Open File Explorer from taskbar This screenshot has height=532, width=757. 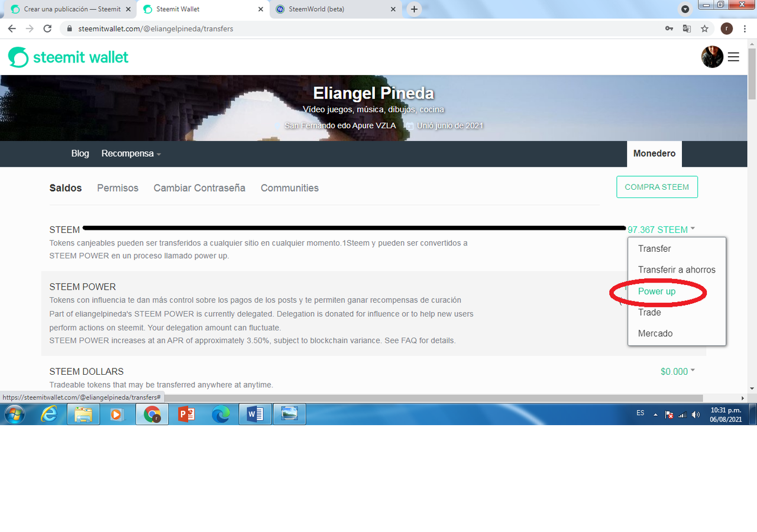(83, 414)
